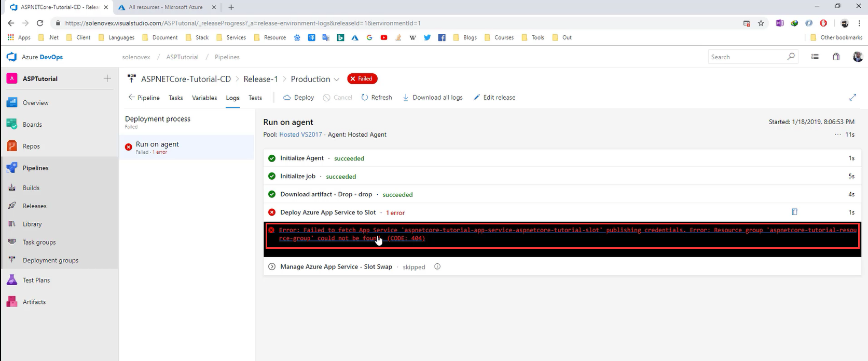Open the Google bookmark icon
The width and height of the screenshot is (868, 361).
tap(369, 37)
